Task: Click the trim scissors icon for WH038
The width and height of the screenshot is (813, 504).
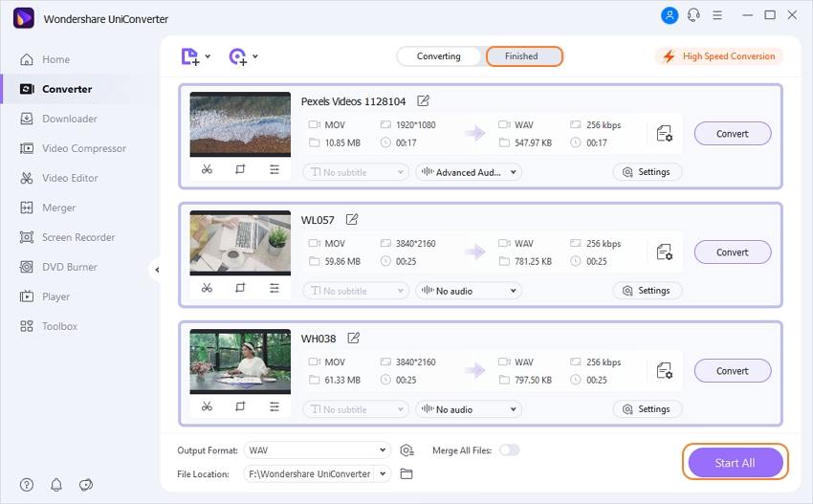Action: (207, 406)
